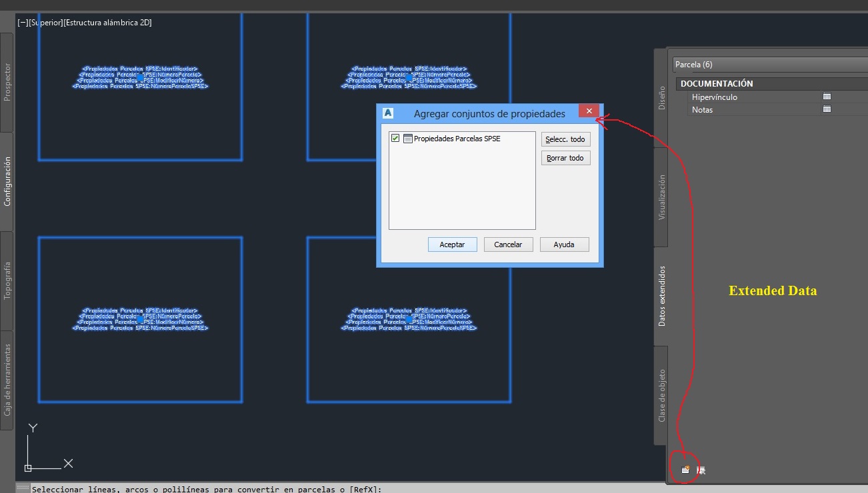Click the remove property sets icon
Screen dimensions: 868x493
click(x=701, y=470)
